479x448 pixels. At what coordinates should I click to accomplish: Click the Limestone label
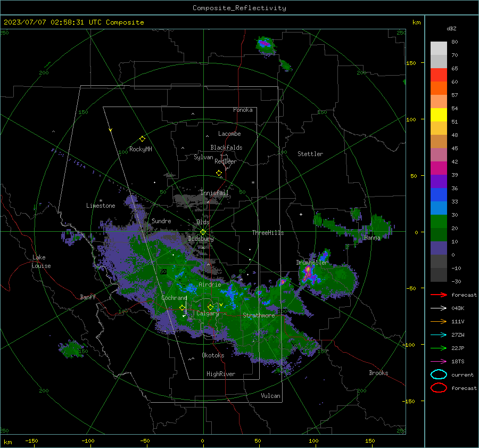click(x=101, y=206)
